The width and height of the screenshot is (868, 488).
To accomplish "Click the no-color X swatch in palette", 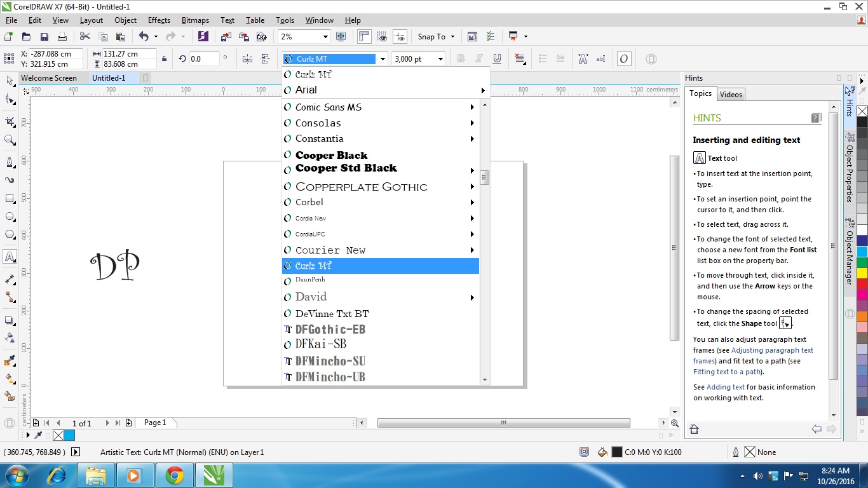I will (862, 111).
